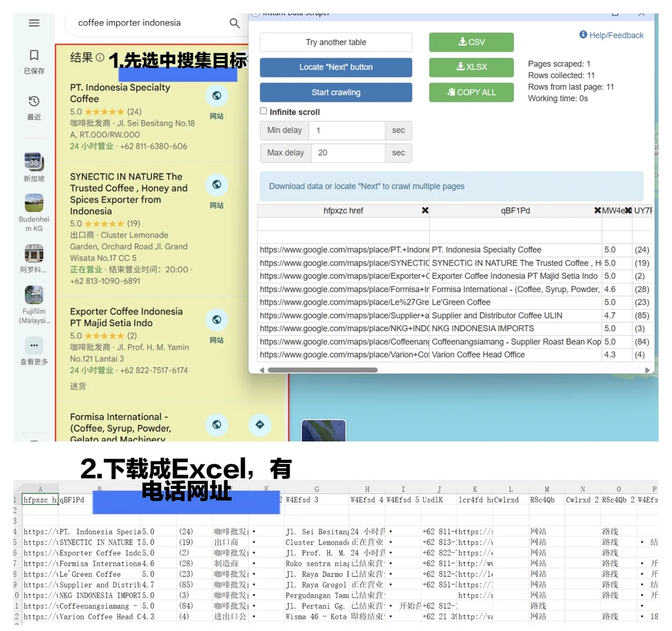Click the UsdlK header cell in Excel
Screen dimensions: 672x631
click(439, 500)
